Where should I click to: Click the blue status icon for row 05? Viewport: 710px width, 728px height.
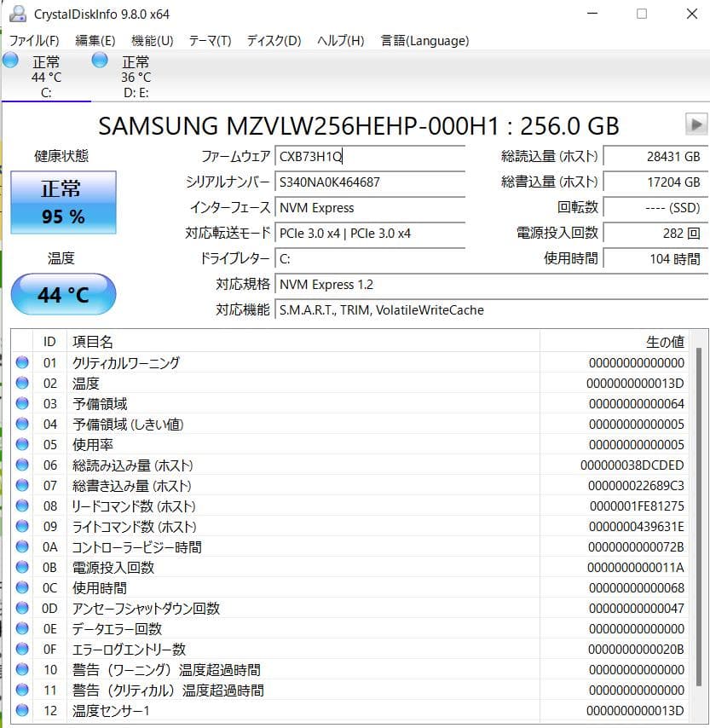pyautogui.click(x=22, y=444)
